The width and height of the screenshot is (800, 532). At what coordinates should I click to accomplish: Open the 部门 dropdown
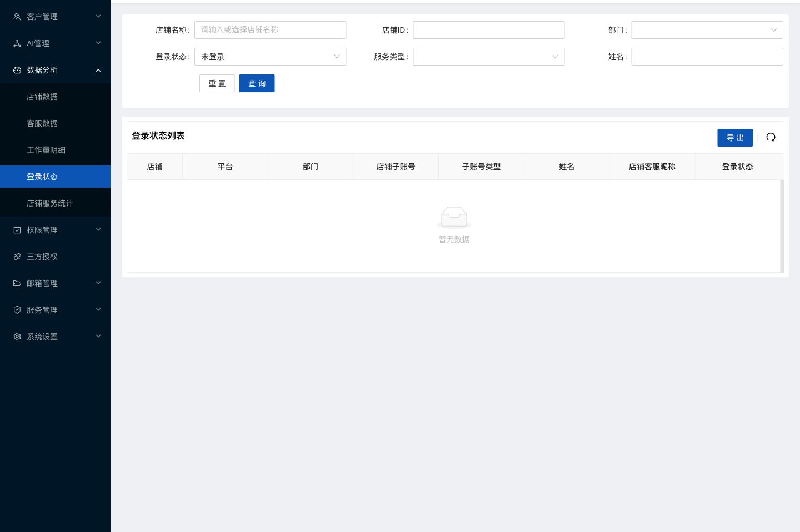click(707, 30)
